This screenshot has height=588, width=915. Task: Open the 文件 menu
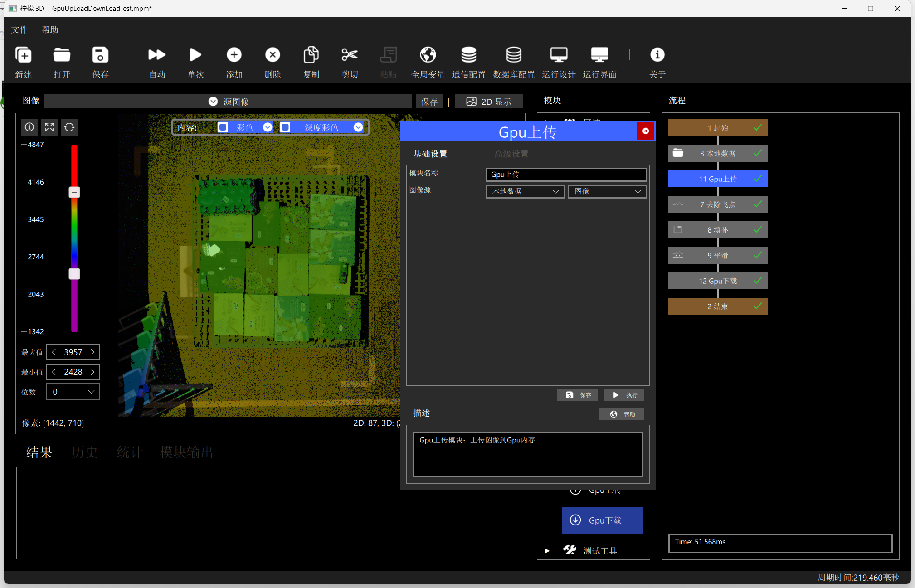click(19, 30)
